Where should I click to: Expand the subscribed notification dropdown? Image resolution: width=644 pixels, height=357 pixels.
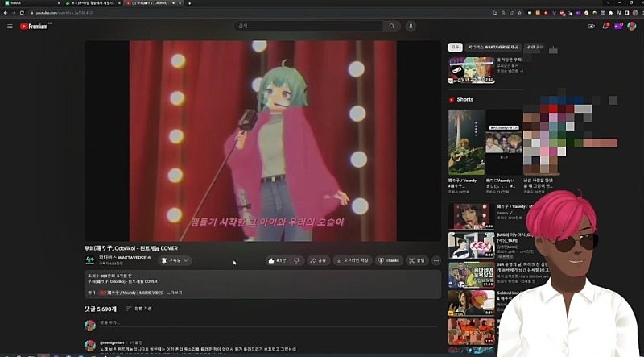tap(175, 260)
